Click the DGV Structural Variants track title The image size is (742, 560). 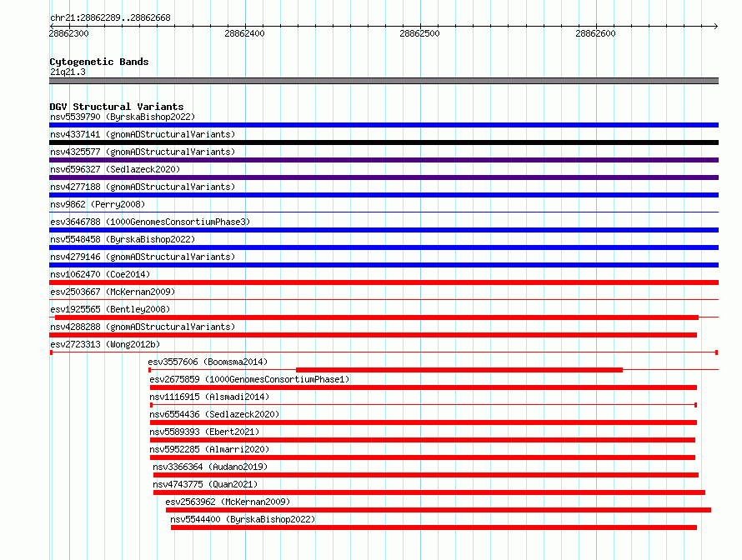pyautogui.click(x=117, y=107)
